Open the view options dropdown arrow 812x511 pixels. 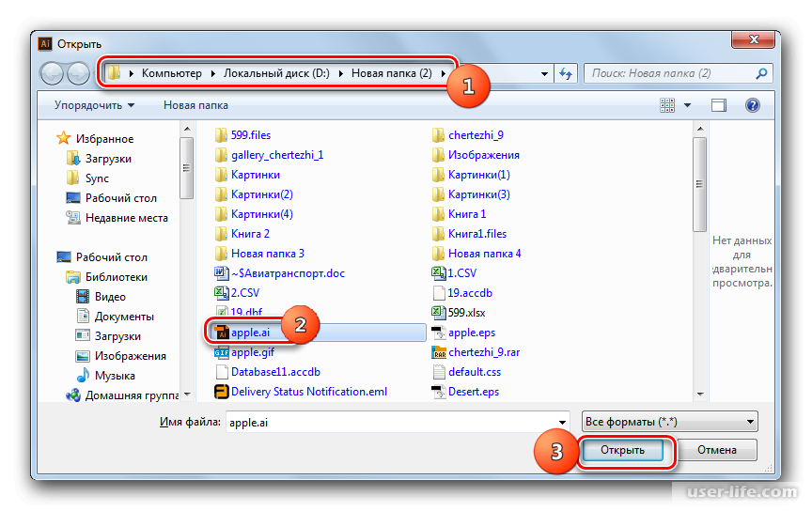coord(687,105)
